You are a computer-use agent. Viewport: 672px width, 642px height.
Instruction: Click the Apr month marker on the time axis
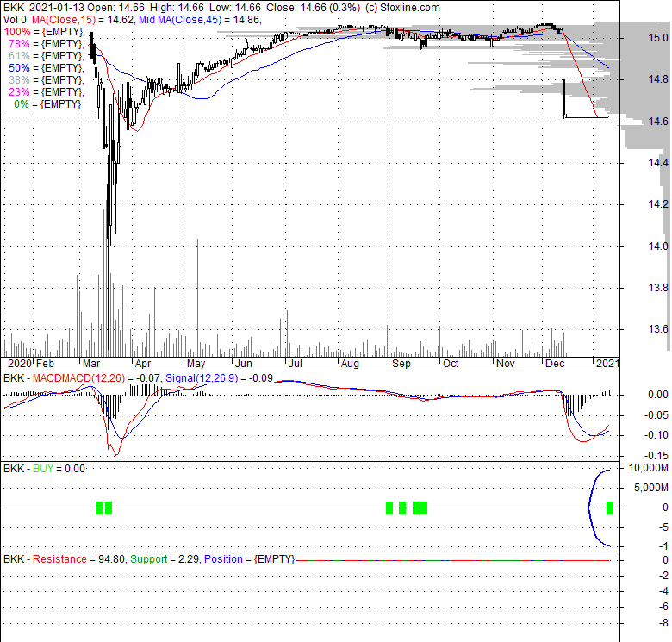(143, 364)
